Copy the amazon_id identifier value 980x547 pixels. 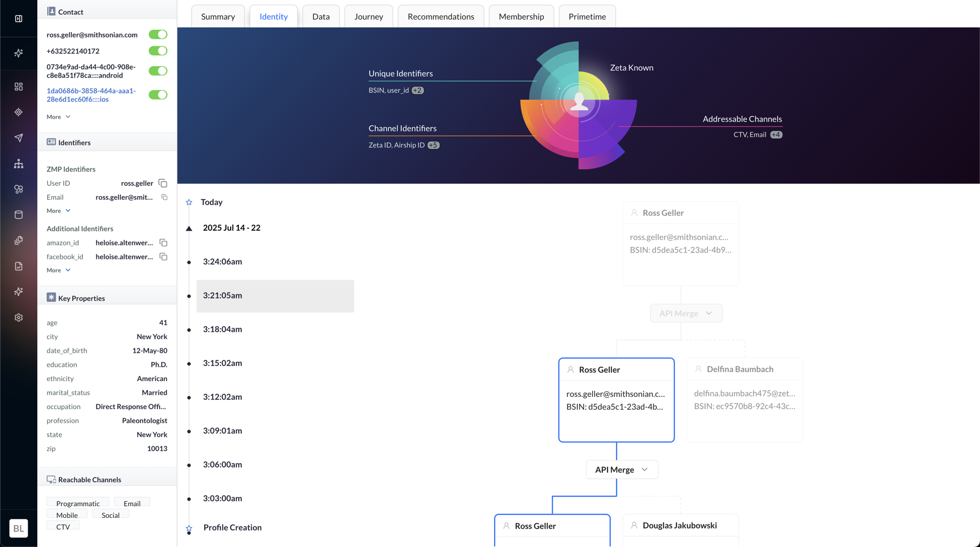pos(163,243)
